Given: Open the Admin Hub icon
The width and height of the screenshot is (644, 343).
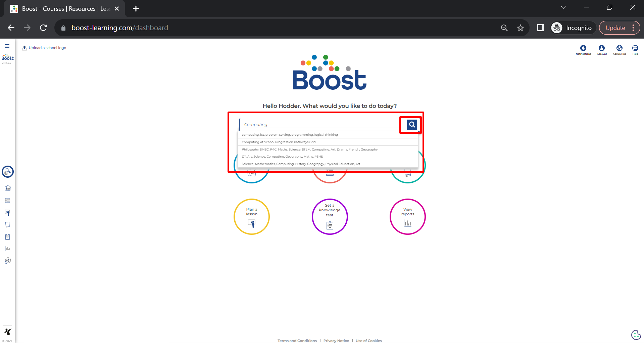Looking at the screenshot, I should click(619, 48).
